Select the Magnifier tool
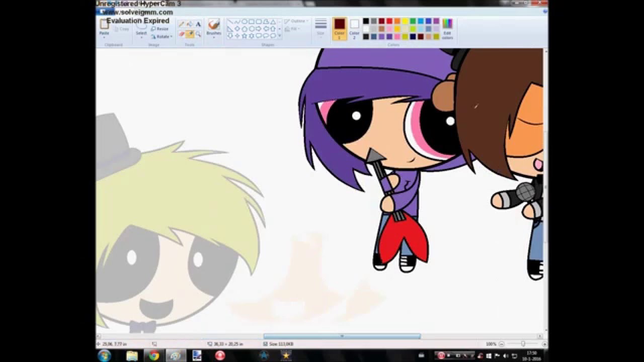644x362 pixels. coord(198,34)
